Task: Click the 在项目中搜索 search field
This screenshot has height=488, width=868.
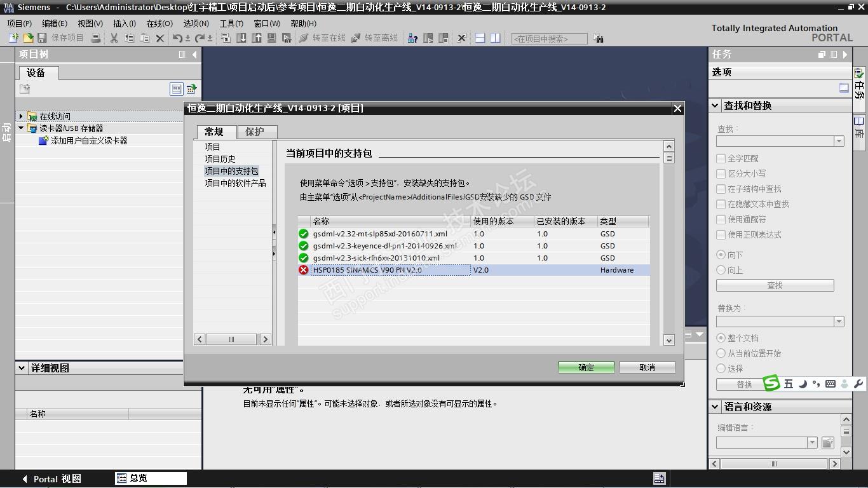Action: pos(550,39)
